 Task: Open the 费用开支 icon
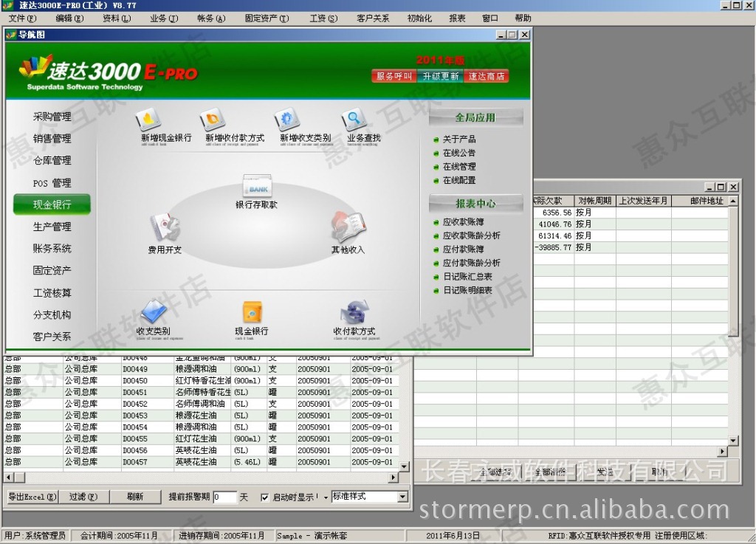[165, 227]
